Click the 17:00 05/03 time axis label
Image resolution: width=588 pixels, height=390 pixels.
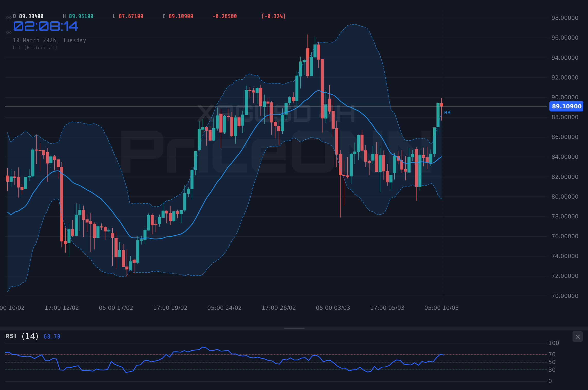387,308
